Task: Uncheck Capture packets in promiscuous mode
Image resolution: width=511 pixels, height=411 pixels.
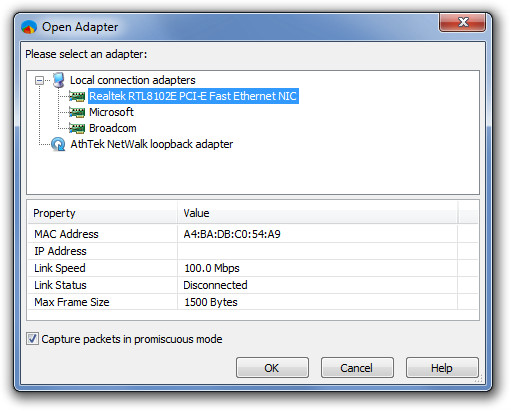Action: coord(32,339)
